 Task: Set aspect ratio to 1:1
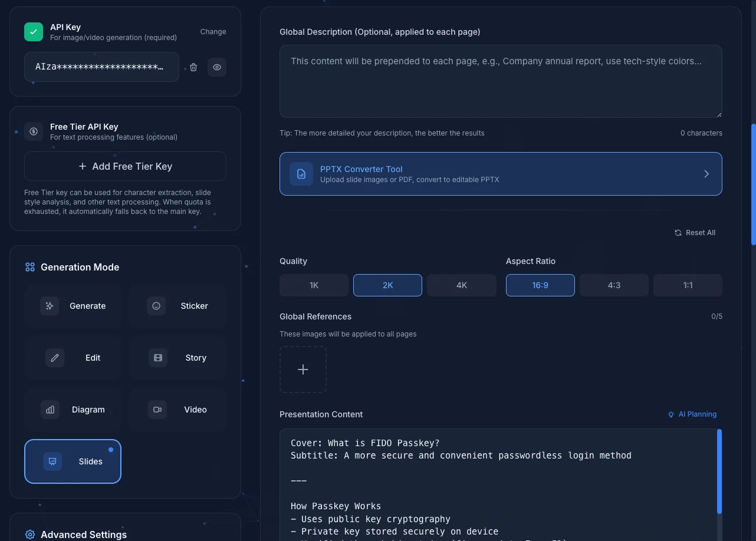click(688, 285)
